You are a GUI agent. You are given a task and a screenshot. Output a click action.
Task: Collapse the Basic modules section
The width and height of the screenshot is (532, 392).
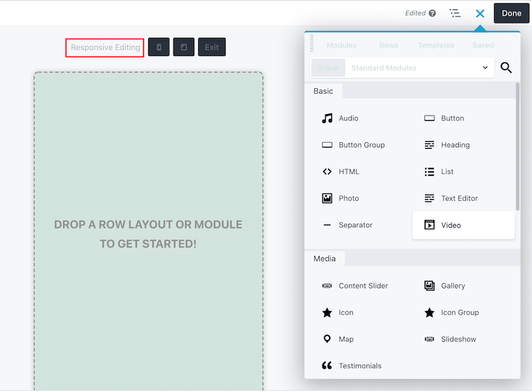(x=323, y=91)
